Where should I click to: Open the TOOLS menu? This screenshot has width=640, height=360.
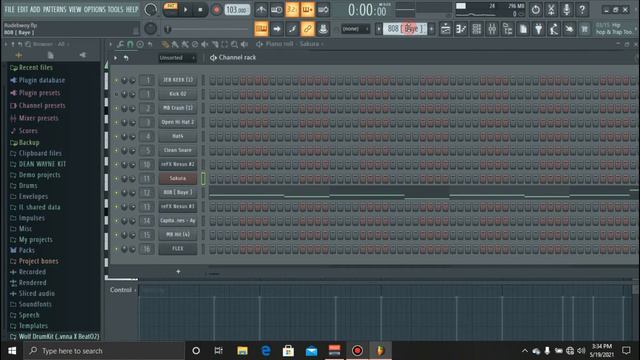click(115, 9)
